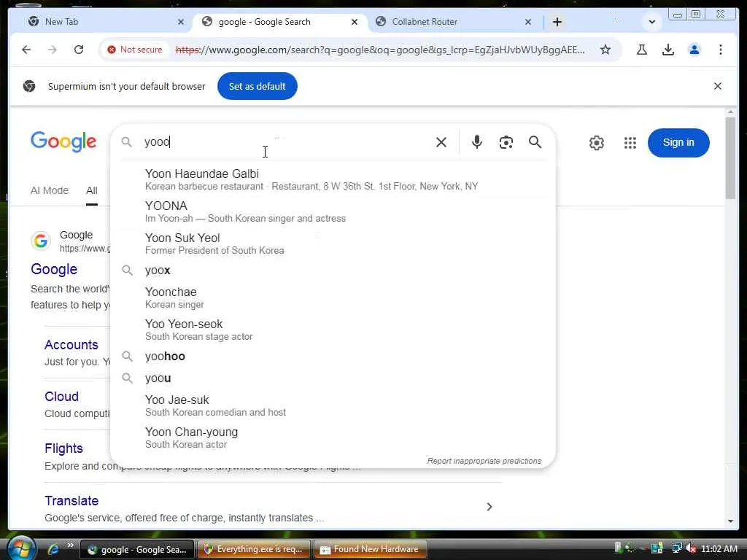
Task: Pick the Yoonchae suggestion
Action: pyautogui.click(x=333, y=297)
